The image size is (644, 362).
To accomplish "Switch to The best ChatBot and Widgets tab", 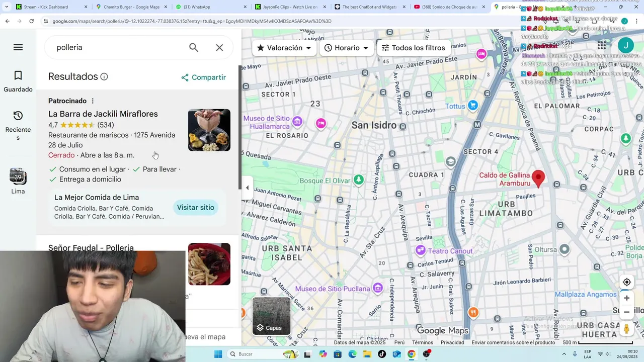I will (x=370, y=7).
